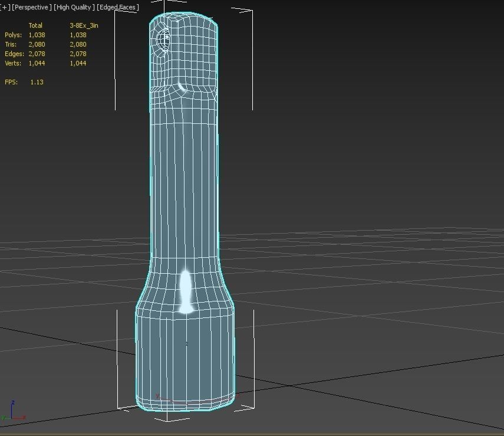
Task: Open the Perspective point-of-view viewport menu
Action: 31,7
